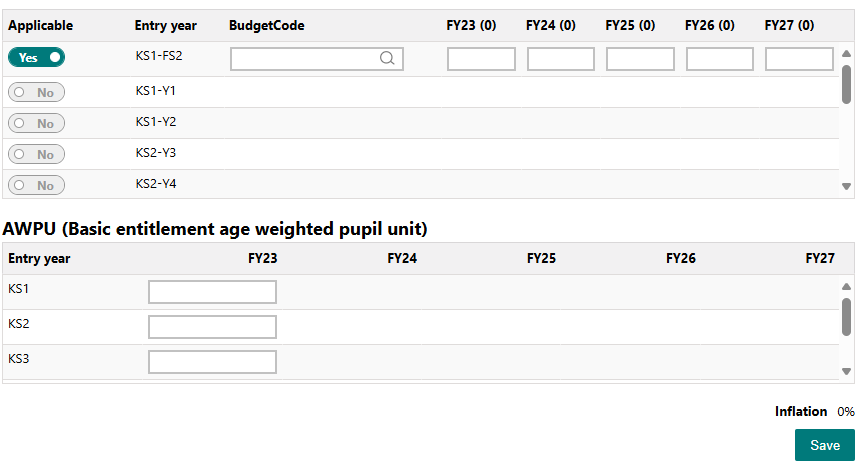The width and height of the screenshot is (861, 467).
Task: Click the AWPU table vertical scrollbar thumb
Action: click(x=846, y=316)
